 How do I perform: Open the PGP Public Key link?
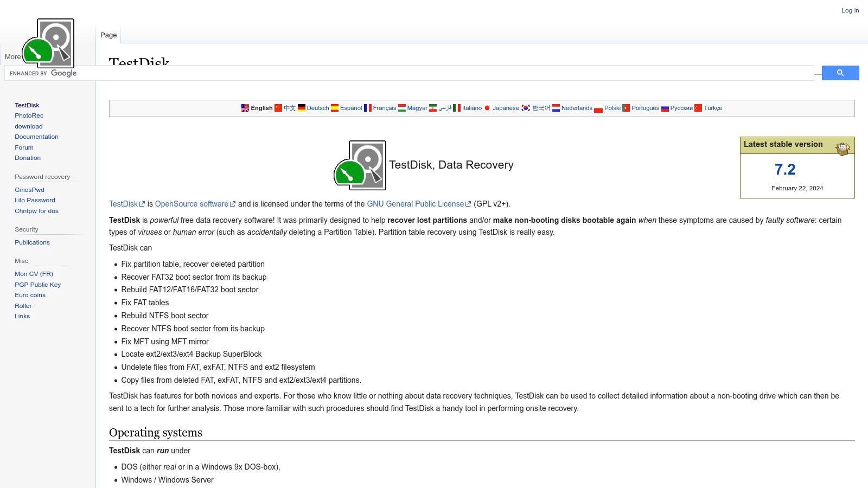(38, 285)
